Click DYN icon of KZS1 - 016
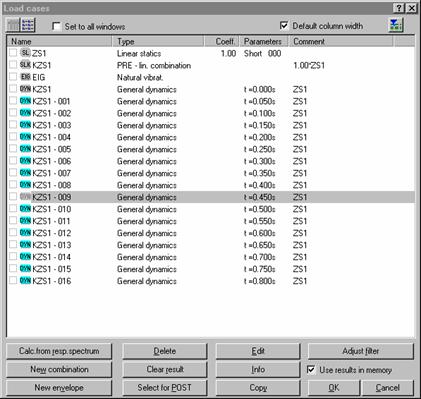421x399 pixels. [x=25, y=281]
